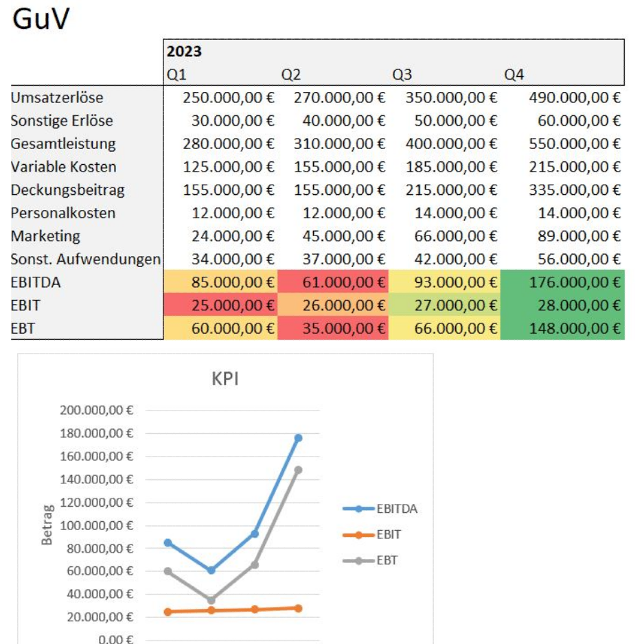
Task: Select EBIT cell 27.000,00 €
Action: pos(444,305)
